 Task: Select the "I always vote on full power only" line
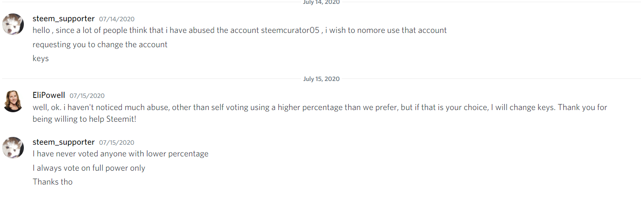tap(89, 168)
